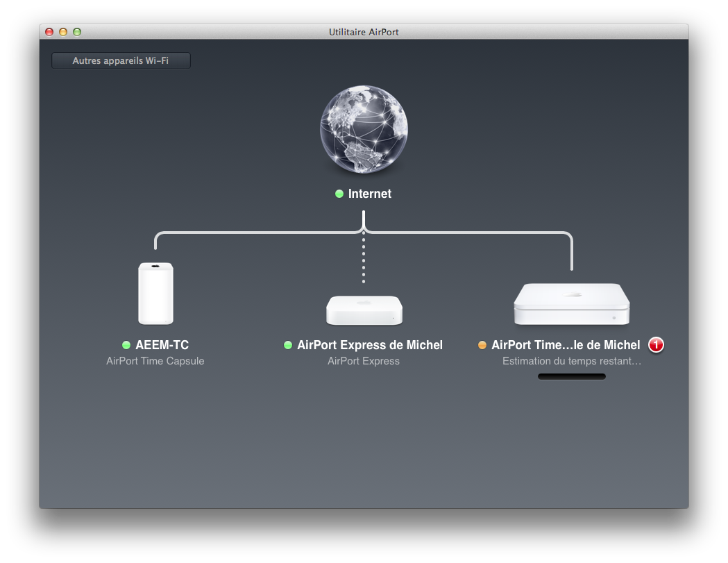728x563 pixels.
Task: Click the Estimation du temps restant progress bar
Action: (571, 376)
